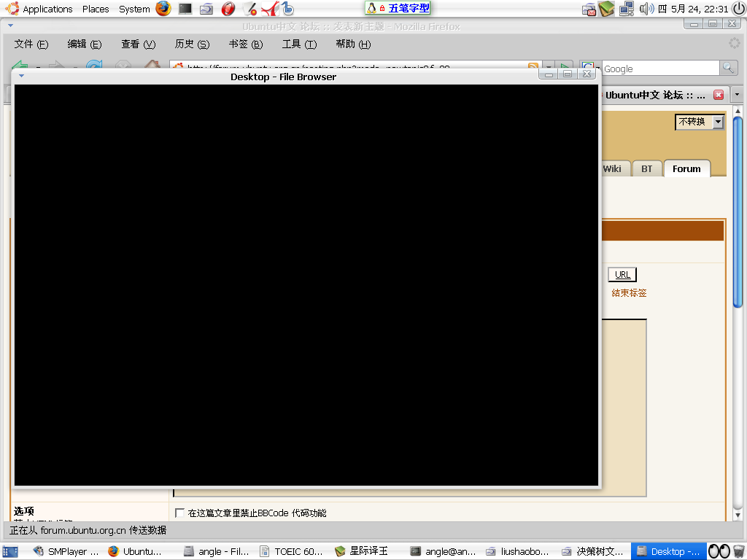Open the address bar history dropdown arrow
This screenshot has height=560, width=747.
[x=549, y=66]
